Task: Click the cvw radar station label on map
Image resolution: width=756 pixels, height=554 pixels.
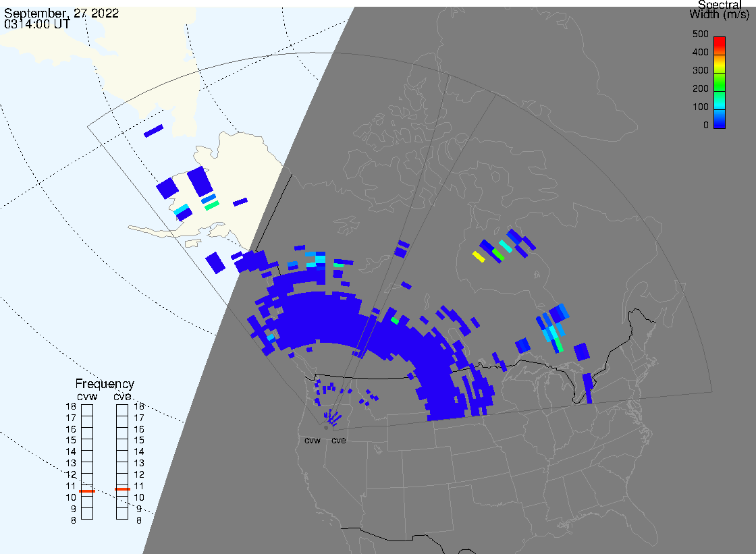Action: (313, 441)
